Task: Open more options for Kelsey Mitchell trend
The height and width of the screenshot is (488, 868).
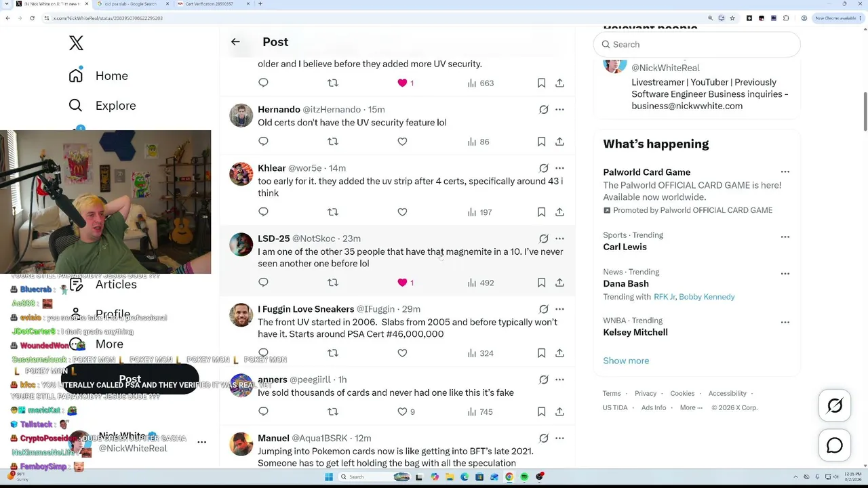Action: pos(785,322)
